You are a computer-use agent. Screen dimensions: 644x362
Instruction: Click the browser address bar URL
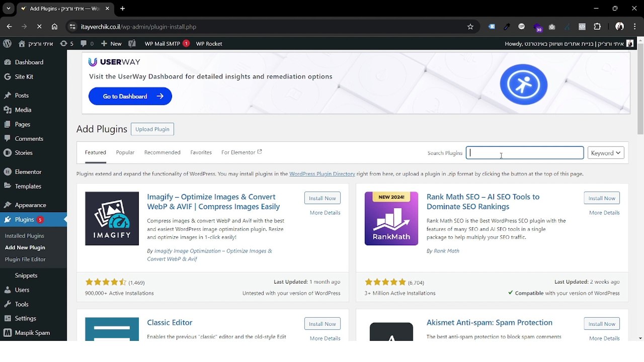pos(138,27)
